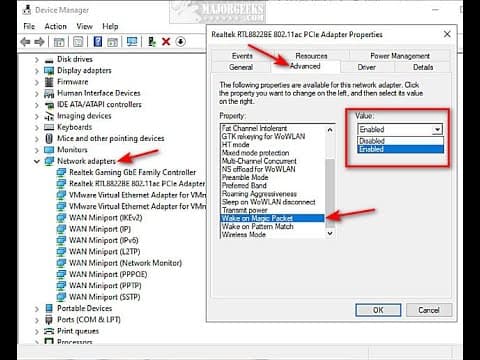Click the Keyboards category icon
The image size is (480, 360).
tap(49, 127)
